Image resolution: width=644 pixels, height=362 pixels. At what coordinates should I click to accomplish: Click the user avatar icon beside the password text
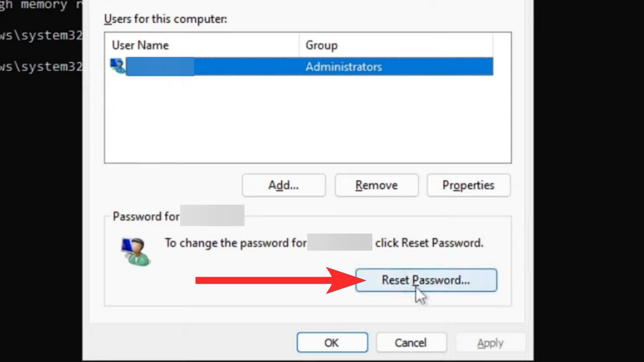pos(136,252)
